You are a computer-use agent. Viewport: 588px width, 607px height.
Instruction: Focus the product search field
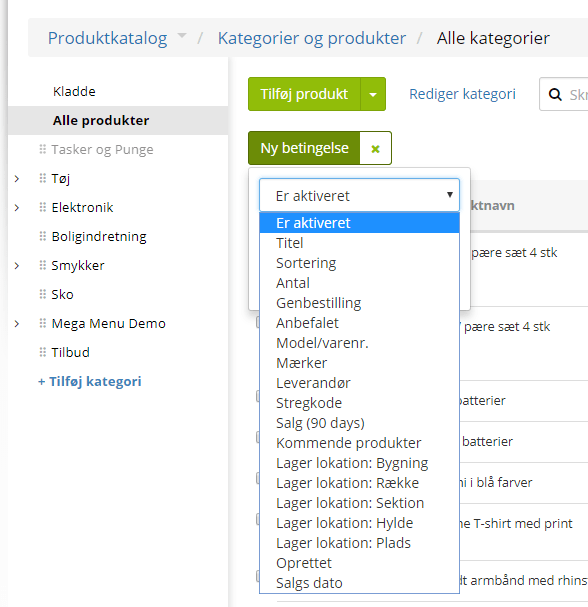[x=565, y=94]
